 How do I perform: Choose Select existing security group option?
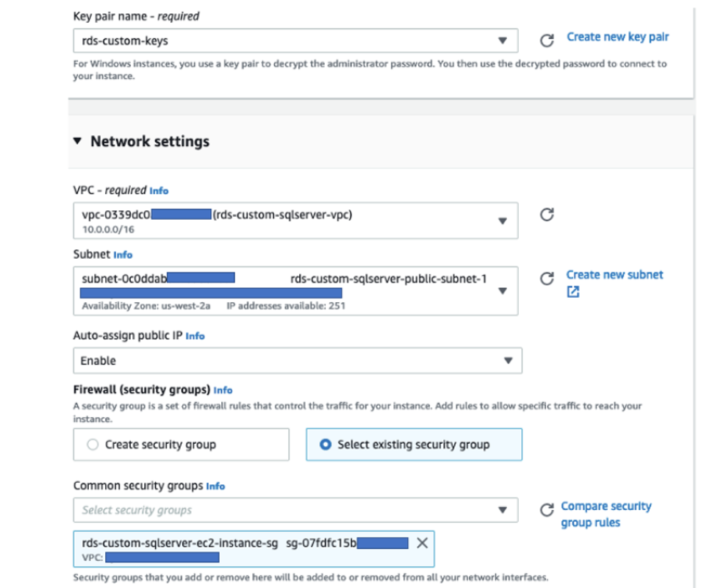point(414,445)
